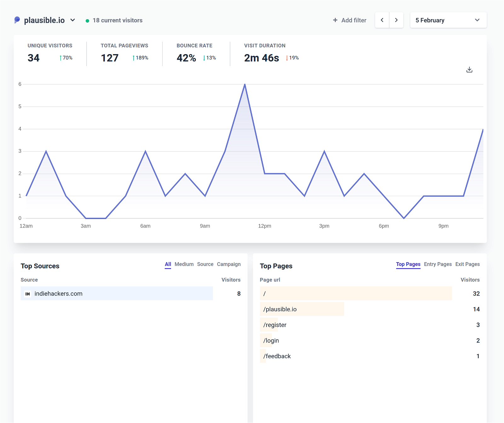Click the green current visitors dot
This screenshot has height=423, width=504.
coord(87,20)
